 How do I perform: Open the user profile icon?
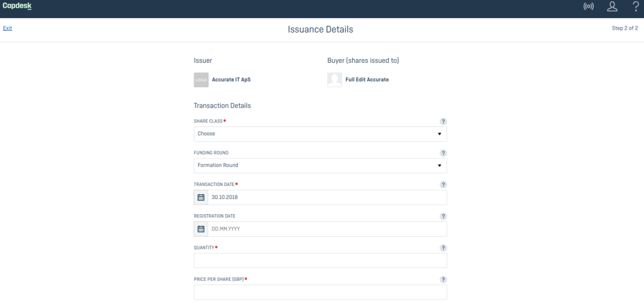(x=612, y=6)
